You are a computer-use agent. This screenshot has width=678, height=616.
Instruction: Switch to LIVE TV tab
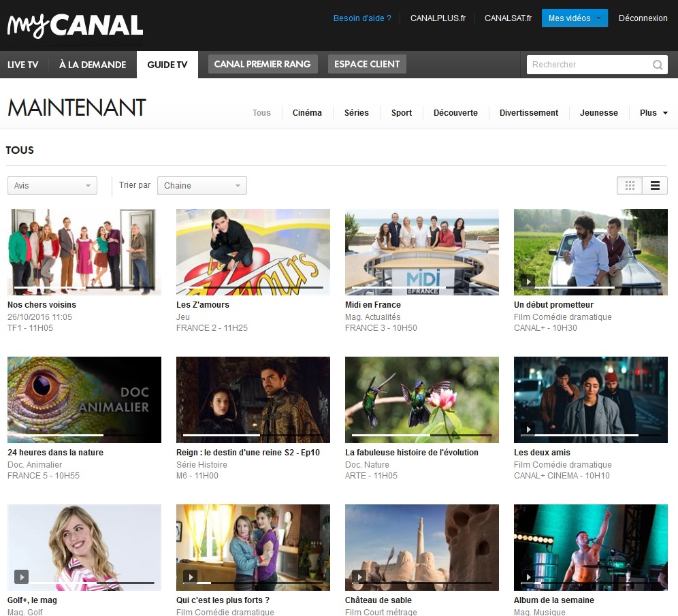point(23,64)
